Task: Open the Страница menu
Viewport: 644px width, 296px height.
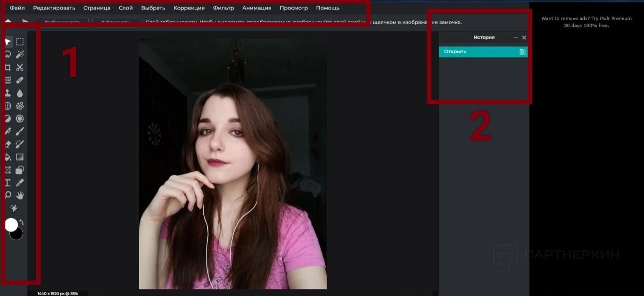Action: tap(97, 8)
